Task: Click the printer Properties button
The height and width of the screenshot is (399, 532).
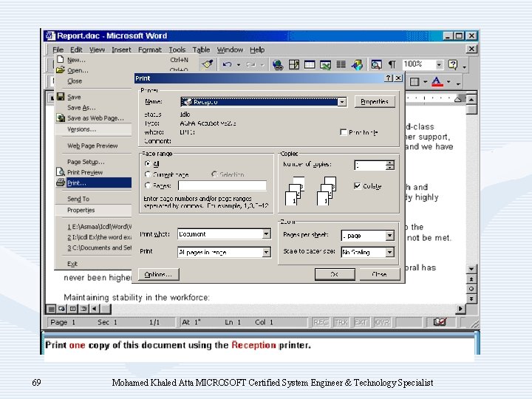Action: pos(375,101)
